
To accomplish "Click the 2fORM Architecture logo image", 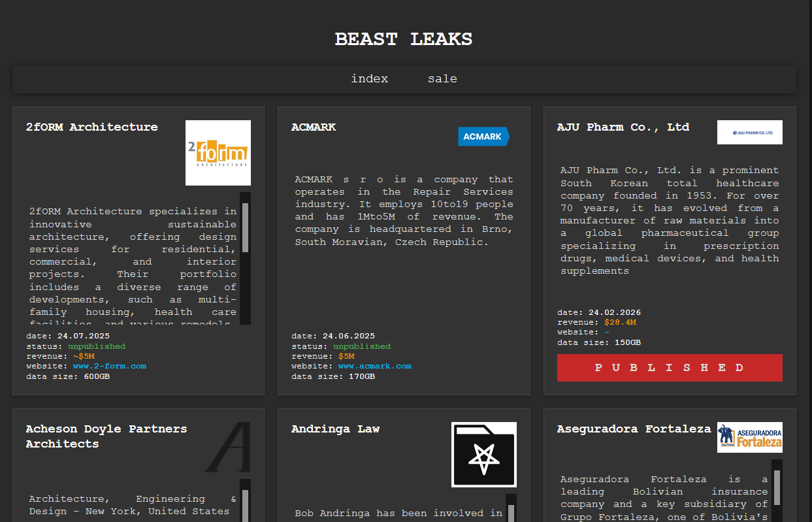I will coord(218,153).
